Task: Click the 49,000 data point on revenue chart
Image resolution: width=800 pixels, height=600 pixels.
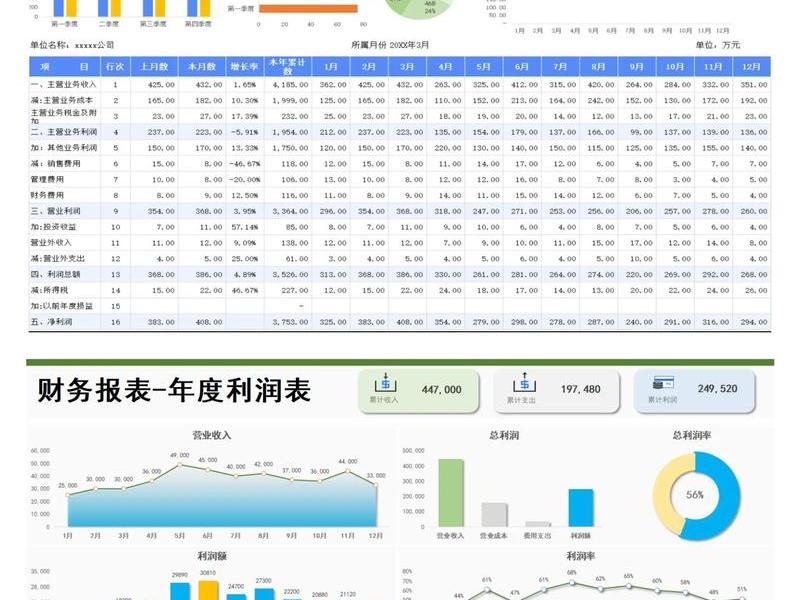Action: 179,465
